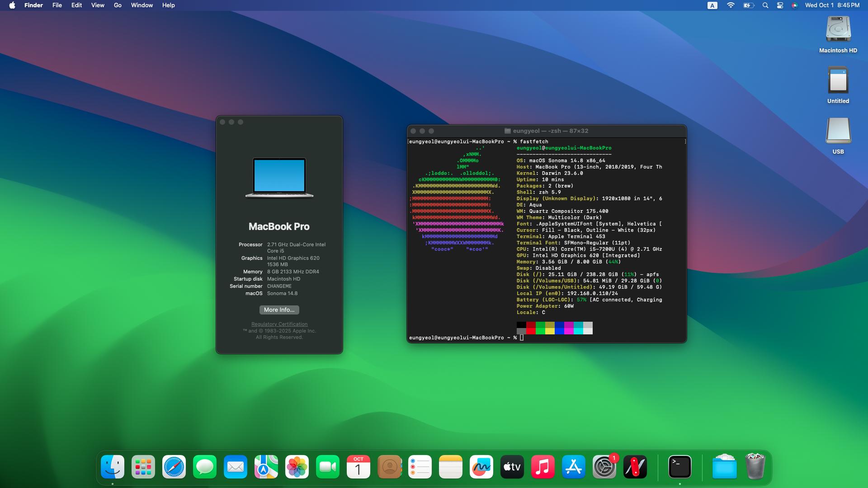Click the Wi-Fi status icon
The width and height of the screenshot is (868, 488).
click(731, 5)
